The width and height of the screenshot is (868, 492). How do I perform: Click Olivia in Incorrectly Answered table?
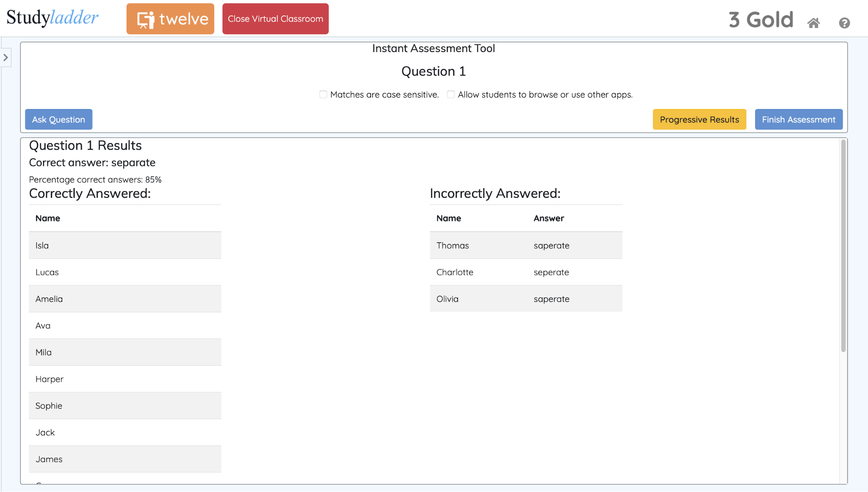447,299
